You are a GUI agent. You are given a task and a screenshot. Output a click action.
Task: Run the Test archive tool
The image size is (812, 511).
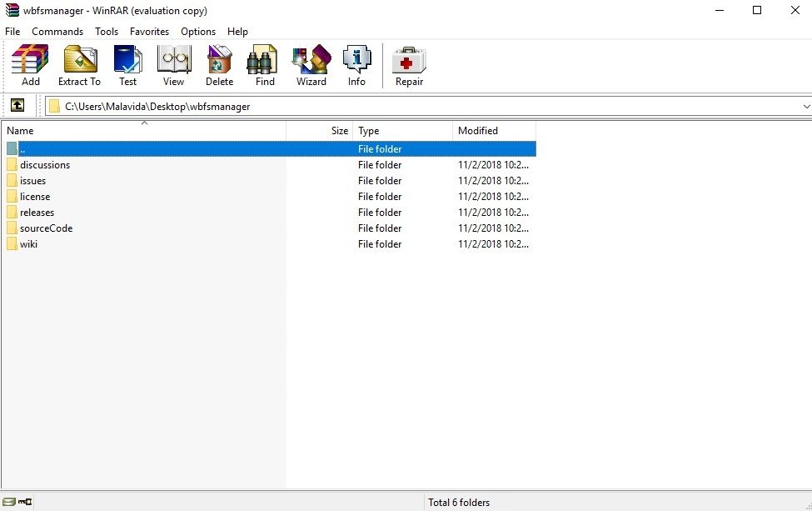point(128,58)
